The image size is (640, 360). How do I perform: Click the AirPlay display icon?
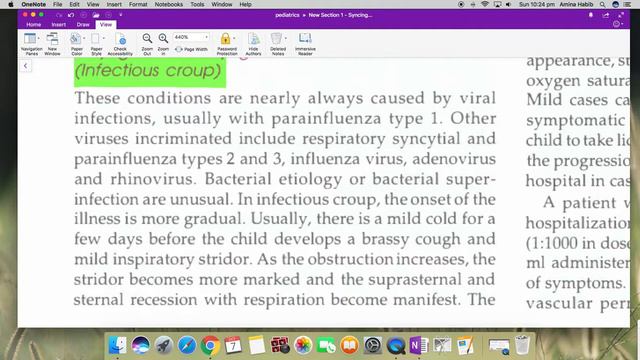[x=497, y=4]
